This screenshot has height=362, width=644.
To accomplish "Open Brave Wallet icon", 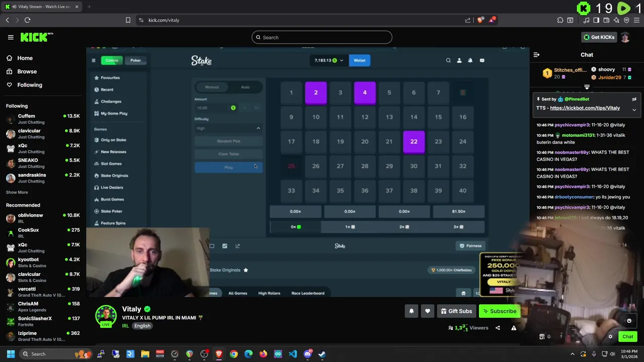I will point(606,20).
